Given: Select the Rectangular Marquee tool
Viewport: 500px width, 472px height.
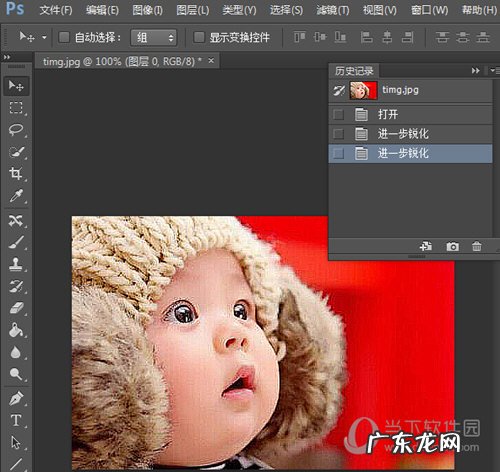Looking at the screenshot, I should click(16, 108).
